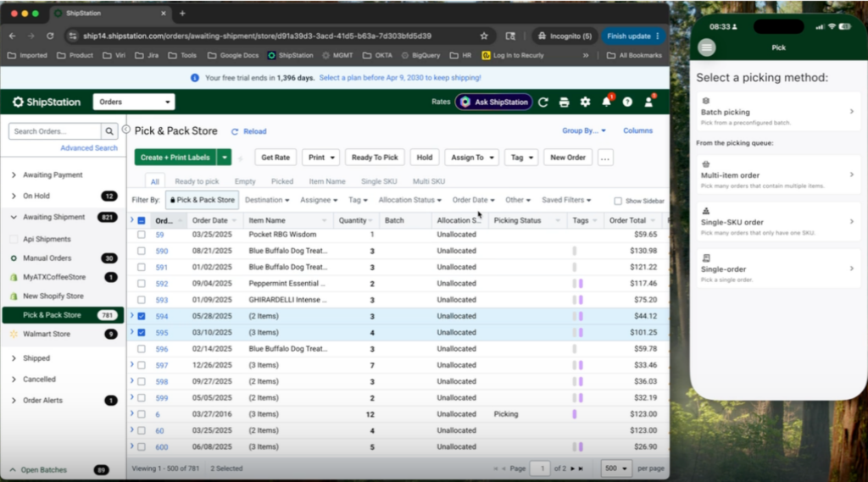The height and width of the screenshot is (482, 868).
Task: Check the box for order 593
Action: point(142,300)
